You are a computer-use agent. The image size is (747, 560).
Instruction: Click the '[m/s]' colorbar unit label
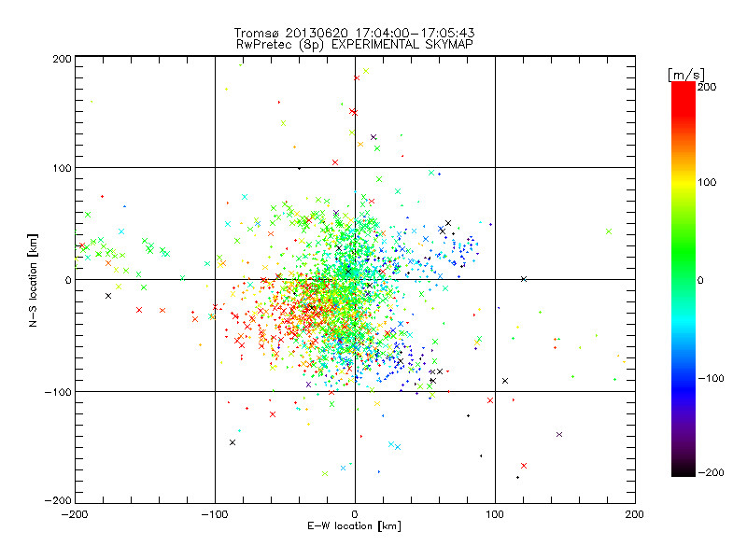pyautogui.click(x=686, y=75)
